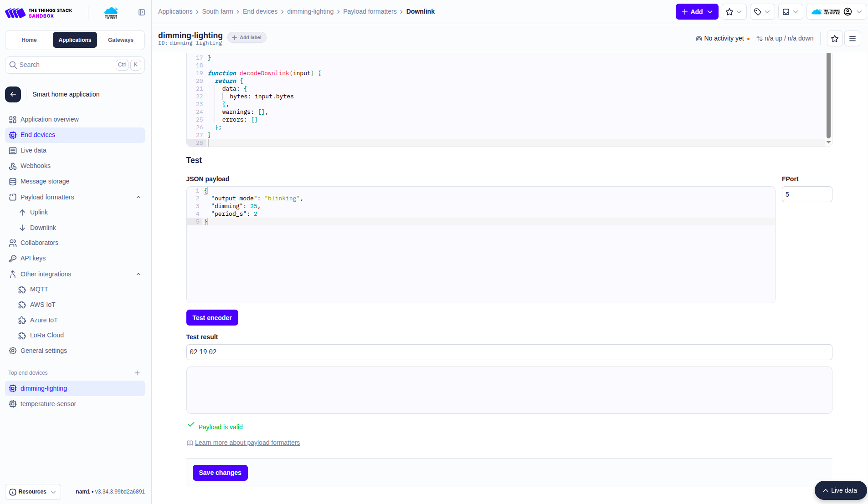Switch to the Home tab

29,40
